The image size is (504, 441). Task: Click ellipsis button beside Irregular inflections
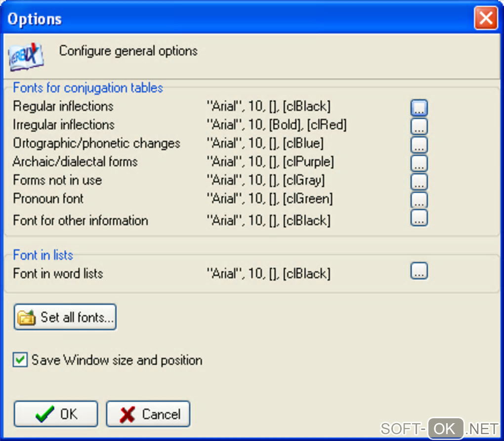(x=419, y=126)
